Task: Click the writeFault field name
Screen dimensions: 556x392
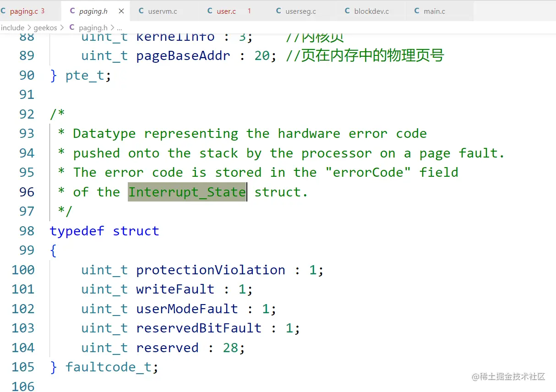Action: pyautogui.click(x=175, y=289)
